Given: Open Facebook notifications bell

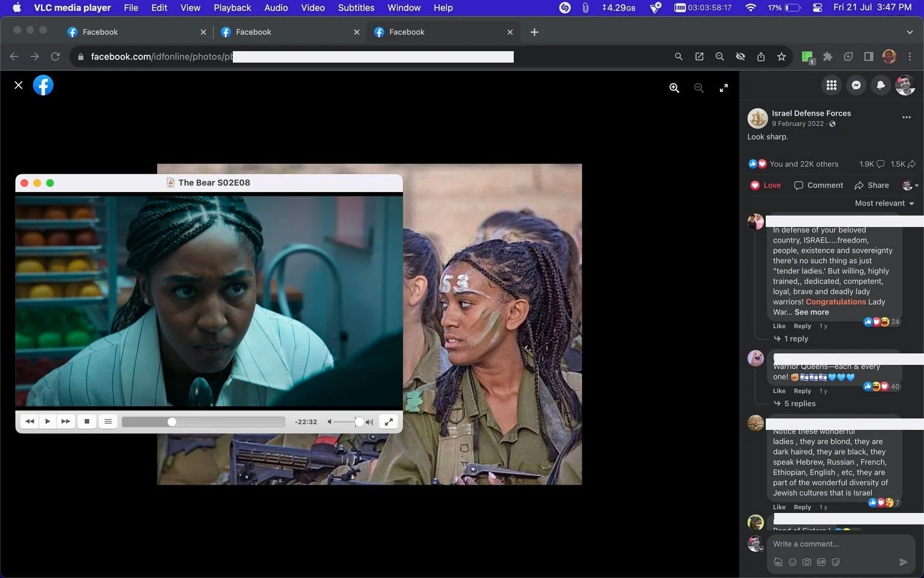Looking at the screenshot, I should [881, 85].
